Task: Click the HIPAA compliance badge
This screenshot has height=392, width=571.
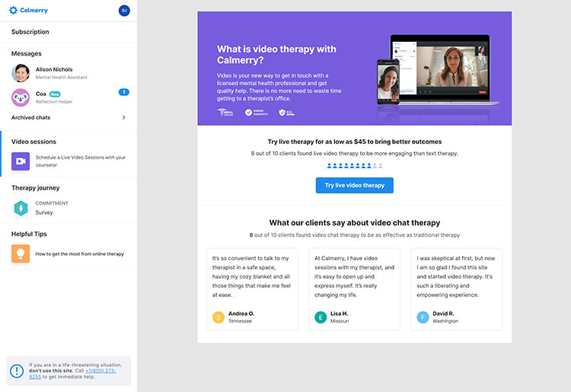Action: coord(225,113)
